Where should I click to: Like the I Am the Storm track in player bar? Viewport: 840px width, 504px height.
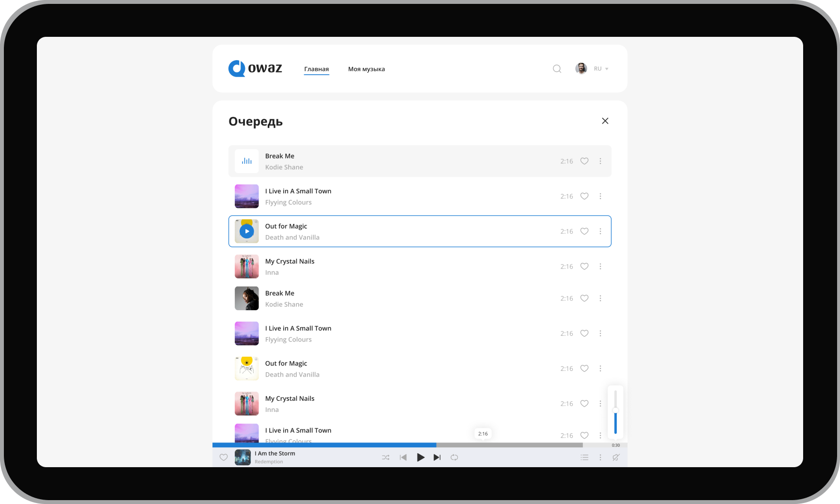(x=224, y=457)
